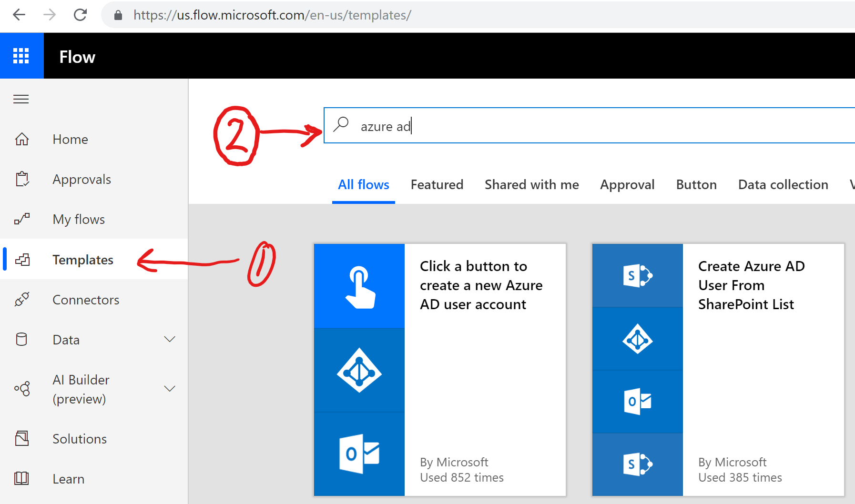Click Azure AD icon in first template card
Screen dimensions: 855x504
pos(359,370)
